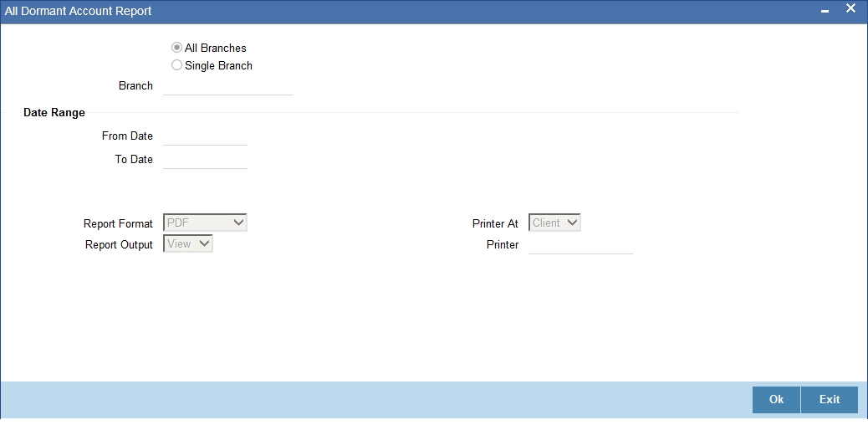The width and height of the screenshot is (868, 425).
Task: Click the Printer input field
Action: point(580,245)
